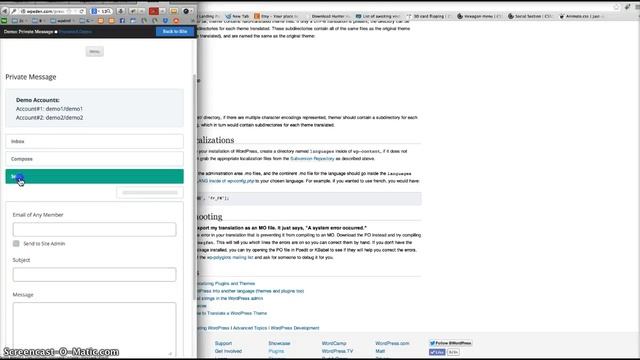Viewport: 640px width, 360px height.
Task: Open the Subversion Repository link
Action: 312,158
